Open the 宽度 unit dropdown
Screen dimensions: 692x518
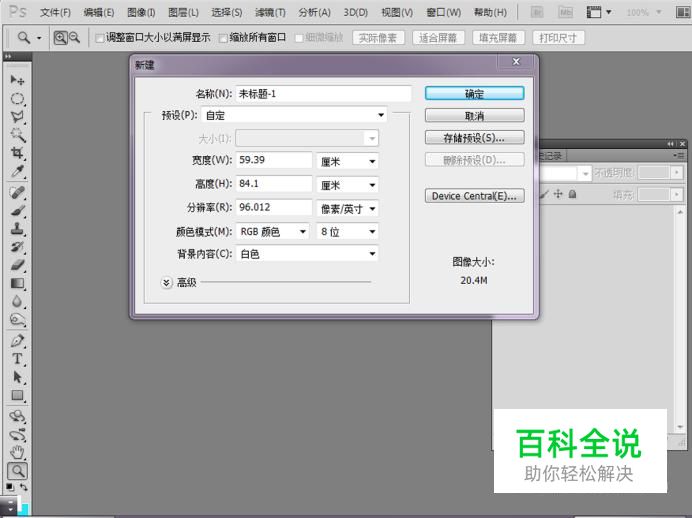tap(347, 161)
